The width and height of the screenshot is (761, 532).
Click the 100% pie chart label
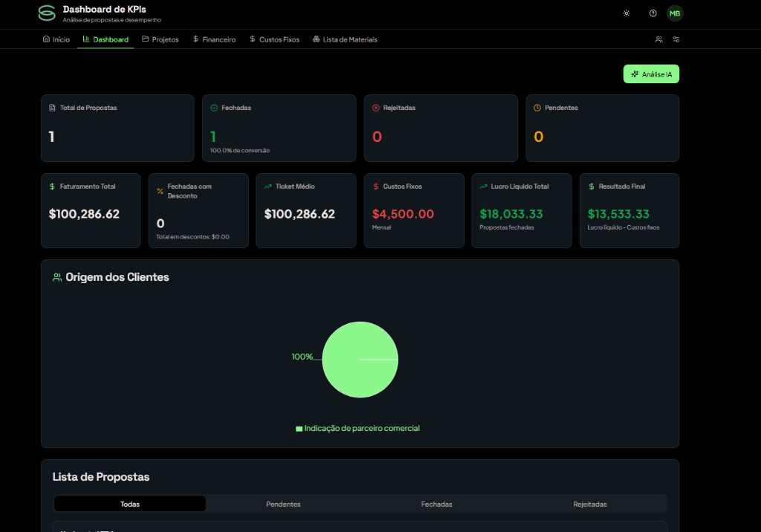click(x=302, y=357)
